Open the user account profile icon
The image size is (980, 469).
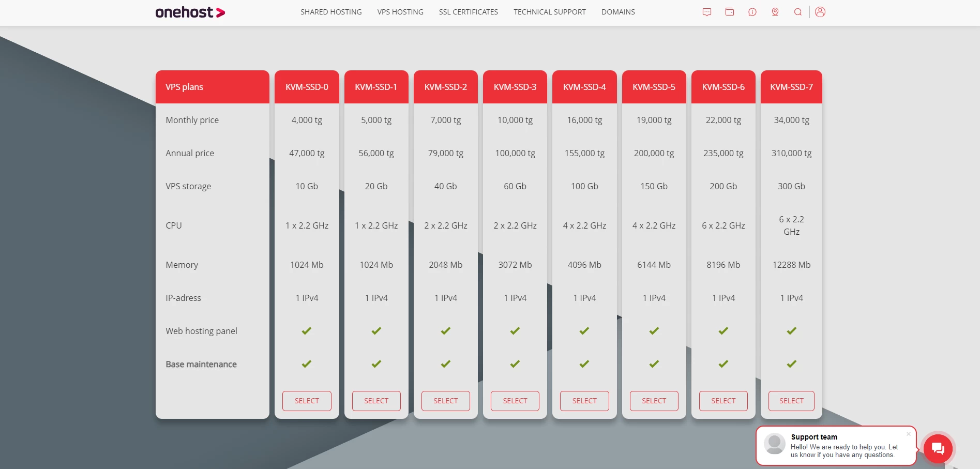pos(820,12)
